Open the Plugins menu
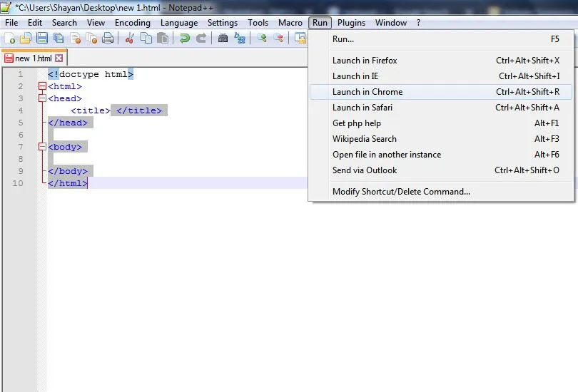Viewport: 578px width, 392px height. (x=351, y=23)
